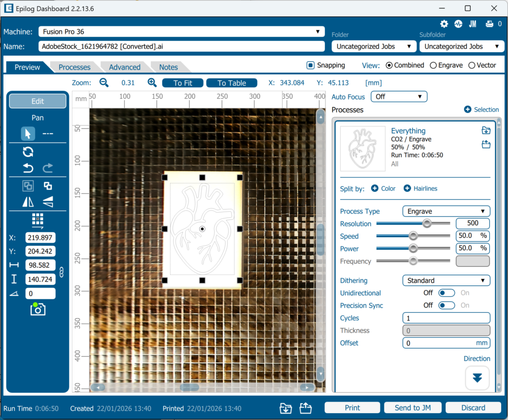Click the Cycles input field
The image size is (508, 420).
[x=446, y=318]
